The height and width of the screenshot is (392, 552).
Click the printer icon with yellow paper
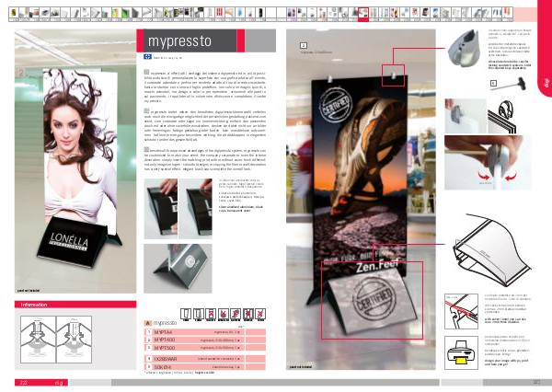pyautogui.click(x=461, y=352)
